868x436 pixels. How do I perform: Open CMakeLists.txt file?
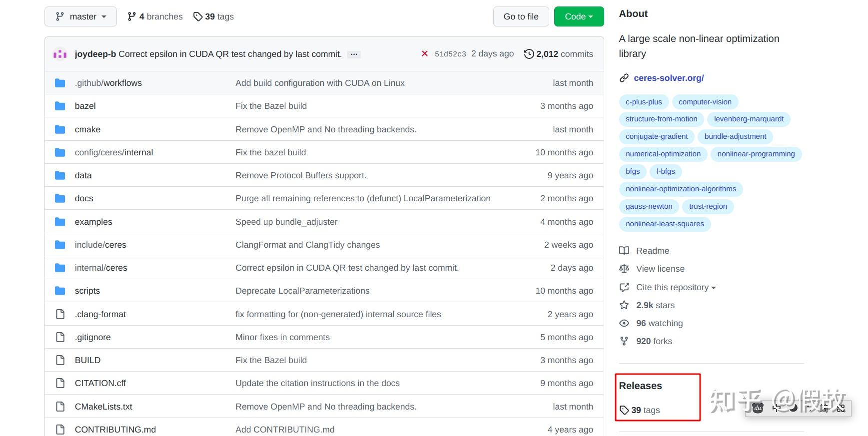click(x=103, y=407)
